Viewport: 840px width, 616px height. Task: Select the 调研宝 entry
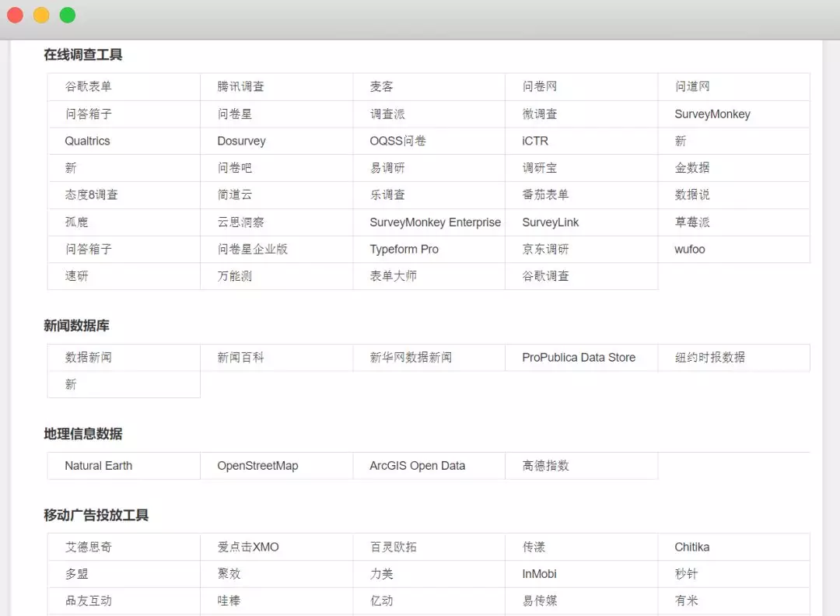coord(540,168)
